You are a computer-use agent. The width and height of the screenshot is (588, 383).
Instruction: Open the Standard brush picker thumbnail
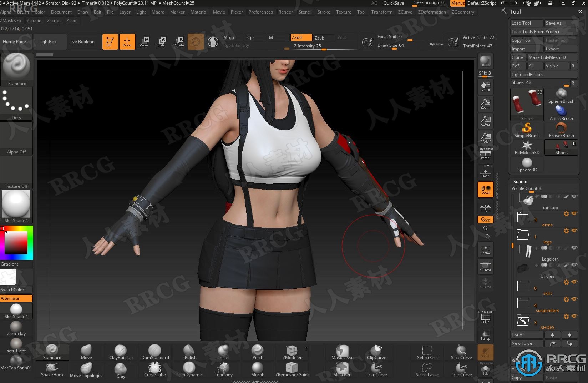(17, 70)
